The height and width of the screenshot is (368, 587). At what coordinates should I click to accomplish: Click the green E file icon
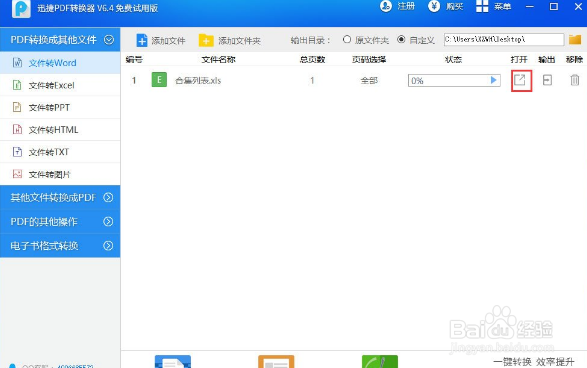159,80
